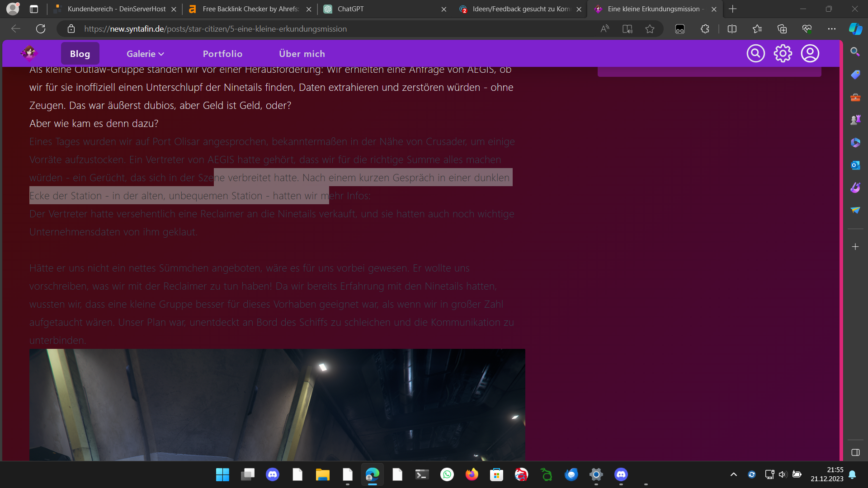Viewport: 868px width, 488px height.
Task: Click the website search magnifier icon
Action: point(755,53)
